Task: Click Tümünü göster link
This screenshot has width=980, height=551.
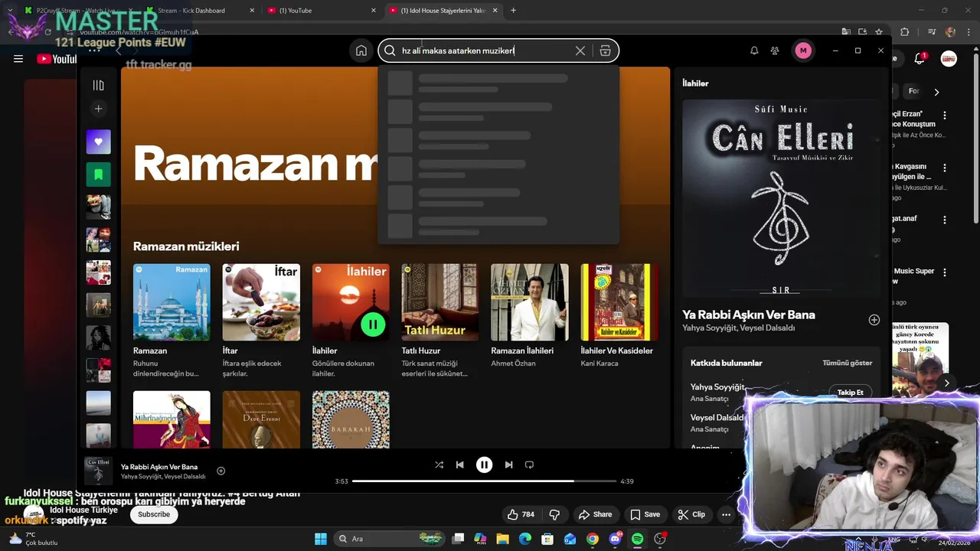Action: [x=847, y=363]
